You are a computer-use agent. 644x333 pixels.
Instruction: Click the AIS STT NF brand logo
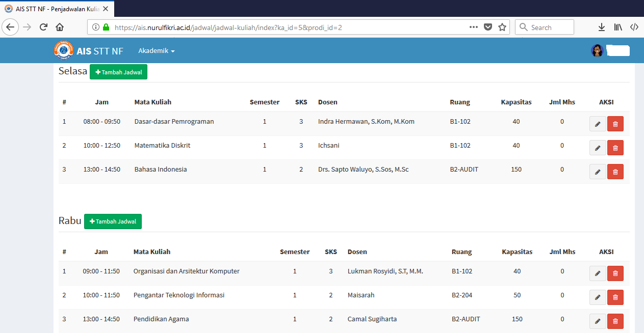(88, 51)
